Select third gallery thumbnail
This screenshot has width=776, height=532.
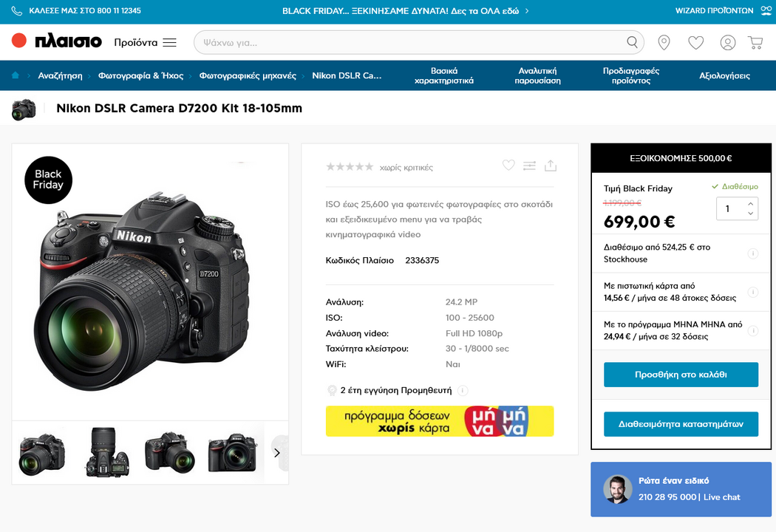click(170, 452)
